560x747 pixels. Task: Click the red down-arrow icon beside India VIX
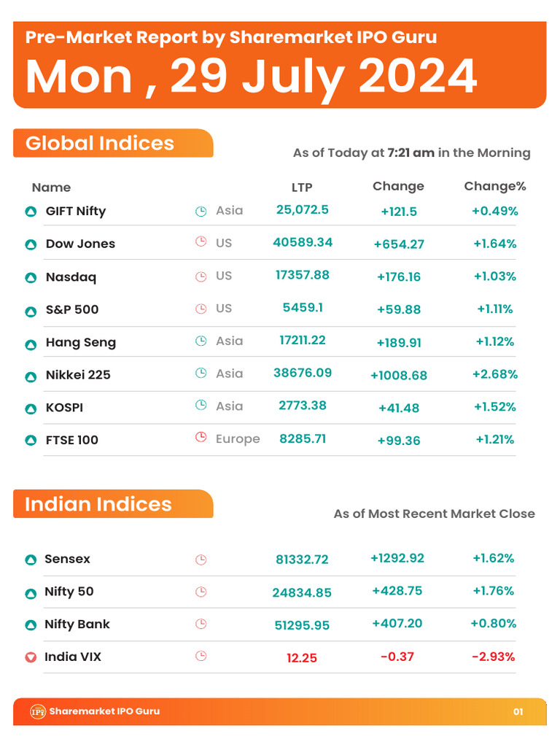(31, 657)
